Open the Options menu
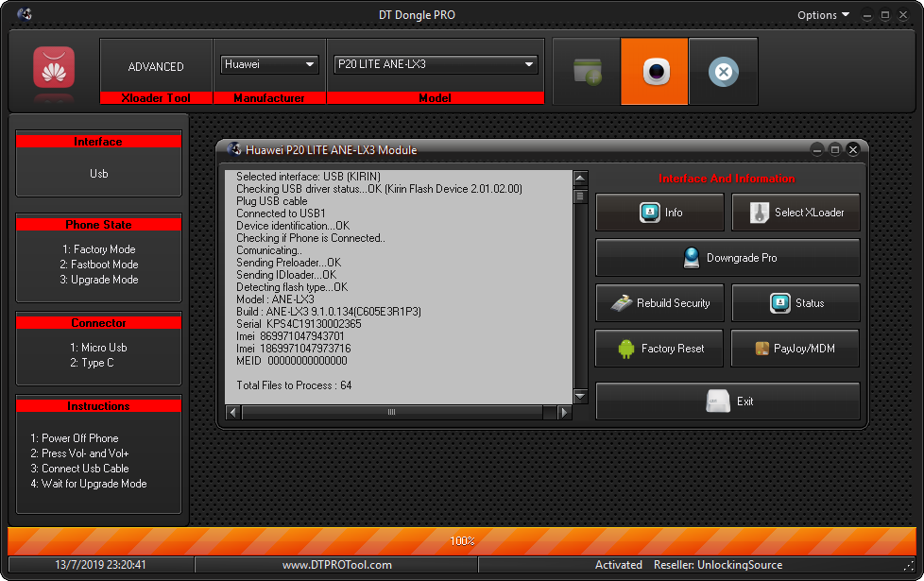The width and height of the screenshot is (924, 581). click(823, 15)
